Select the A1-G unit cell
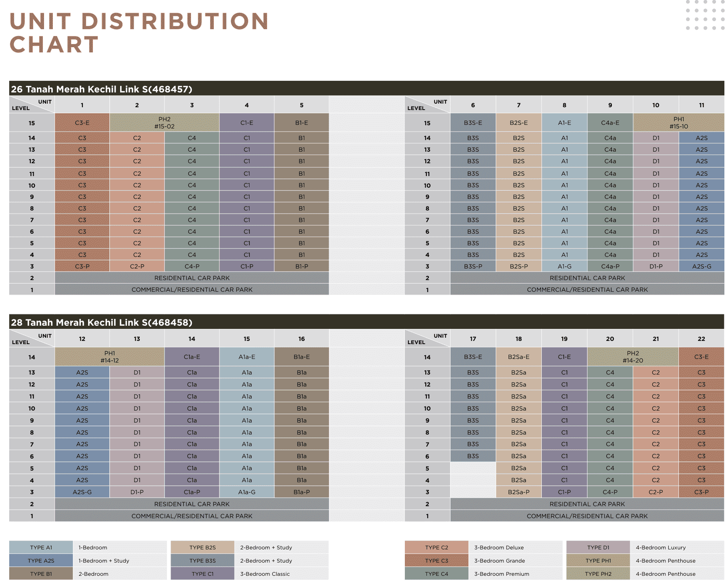728x585 pixels. point(564,266)
